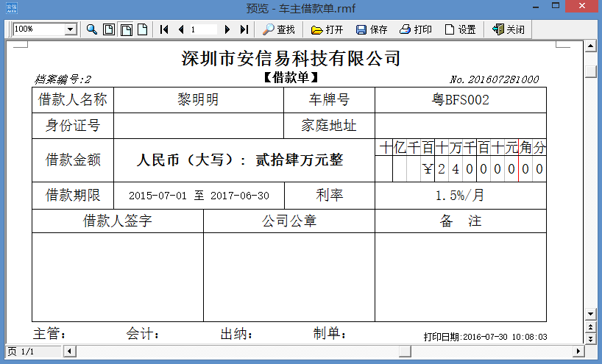
Task: Minimize the preview window
Action: pos(536,7)
